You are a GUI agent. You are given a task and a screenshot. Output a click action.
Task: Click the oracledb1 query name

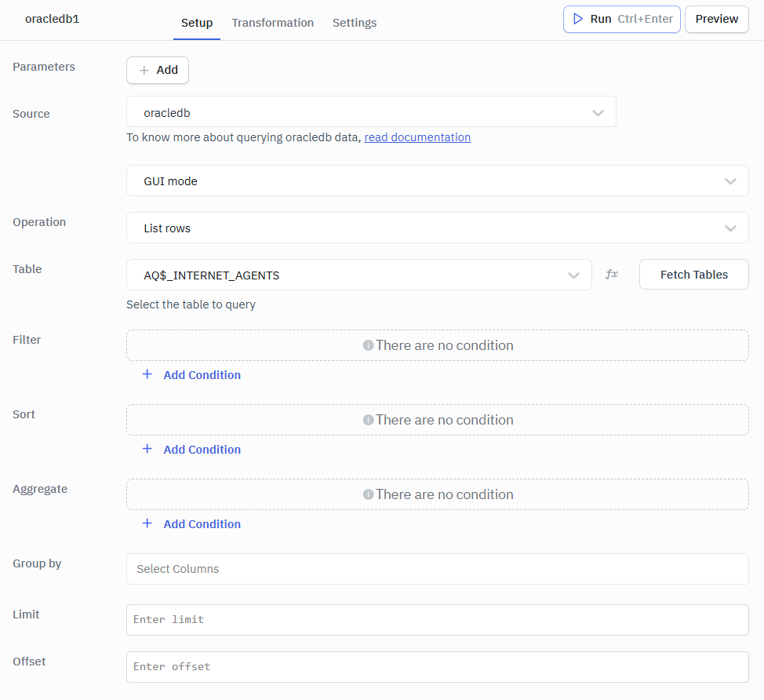tap(52, 19)
